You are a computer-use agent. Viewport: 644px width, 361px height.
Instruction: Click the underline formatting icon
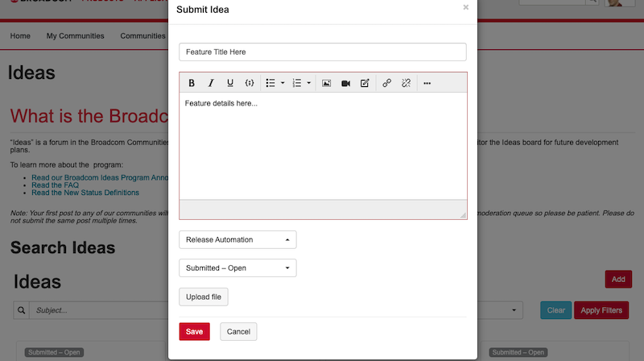click(230, 83)
